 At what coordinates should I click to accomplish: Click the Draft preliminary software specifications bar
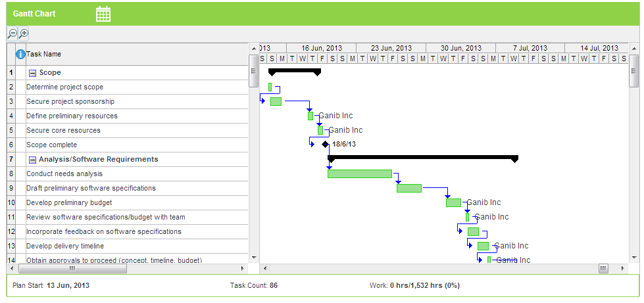coord(409,188)
